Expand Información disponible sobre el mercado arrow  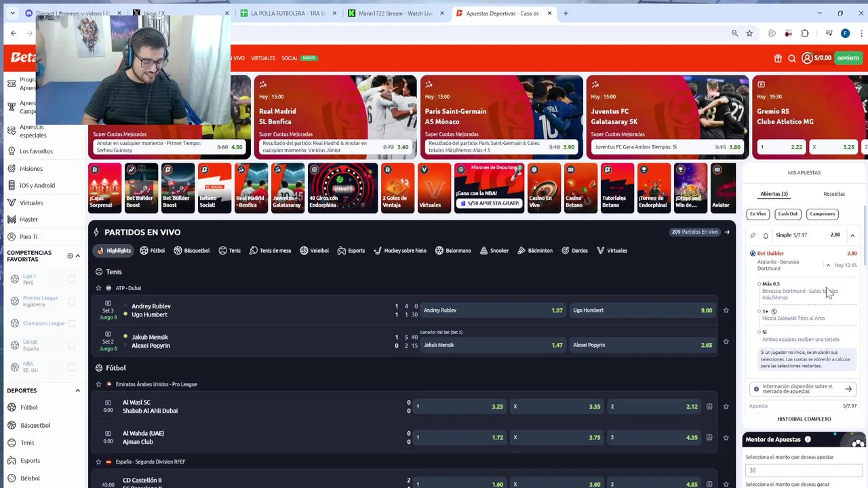pyautogui.click(x=848, y=389)
